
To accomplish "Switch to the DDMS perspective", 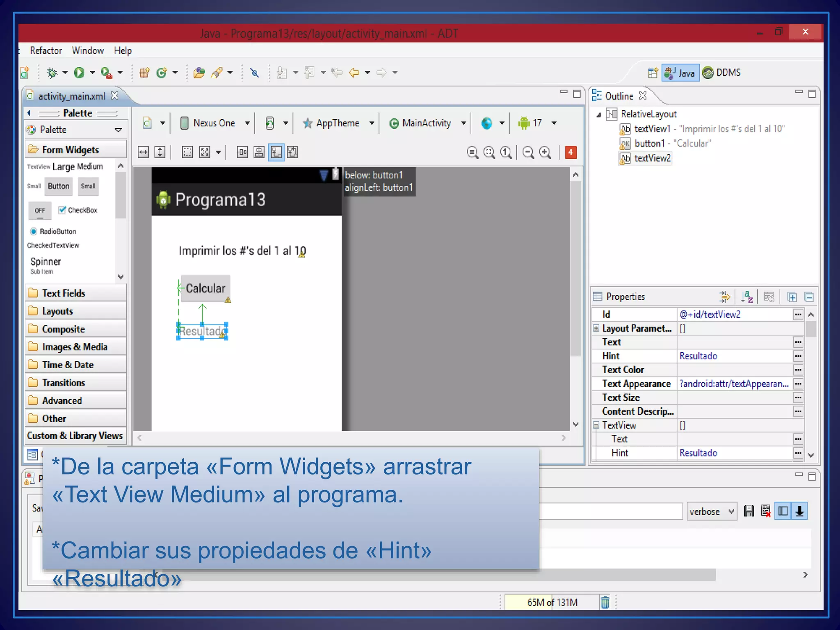I will [x=721, y=73].
